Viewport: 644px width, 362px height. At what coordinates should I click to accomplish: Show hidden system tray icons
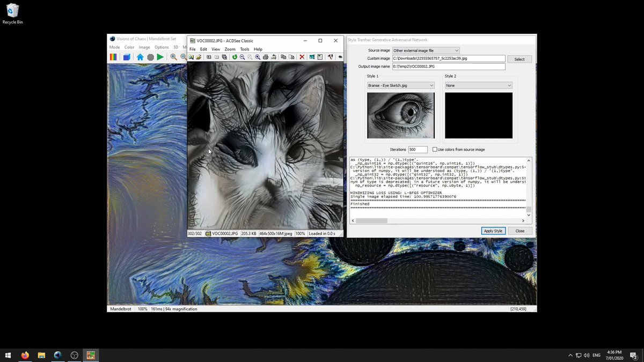pyautogui.click(x=570, y=355)
